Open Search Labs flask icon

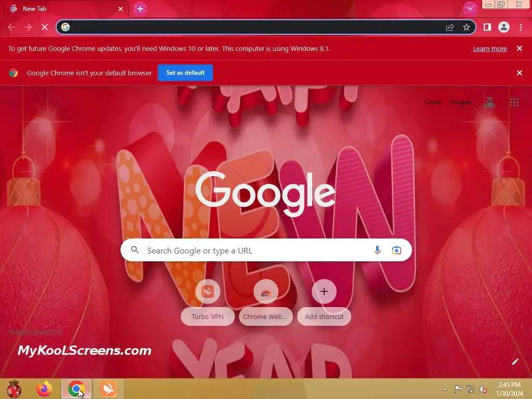[x=489, y=102]
